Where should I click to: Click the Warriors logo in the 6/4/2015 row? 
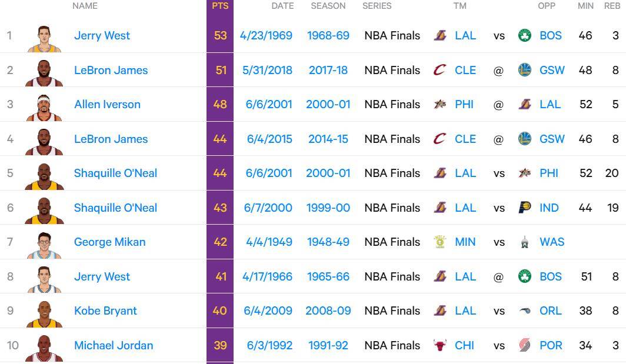coord(525,139)
